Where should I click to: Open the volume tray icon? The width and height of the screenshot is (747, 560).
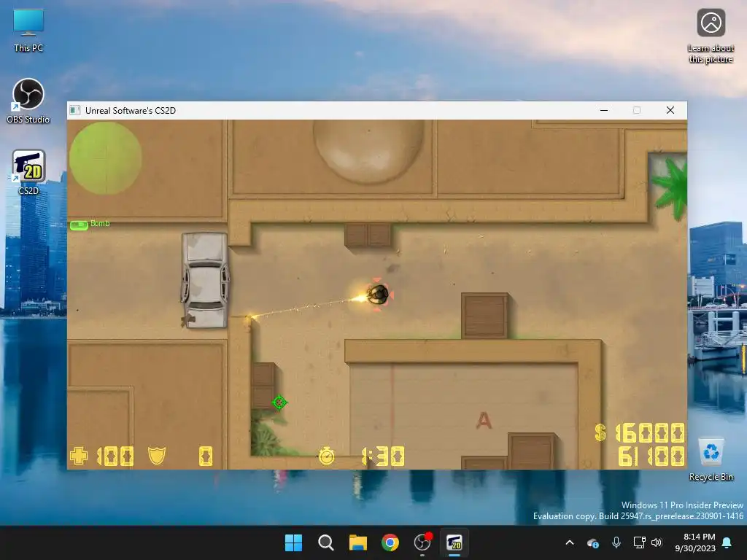(657, 542)
